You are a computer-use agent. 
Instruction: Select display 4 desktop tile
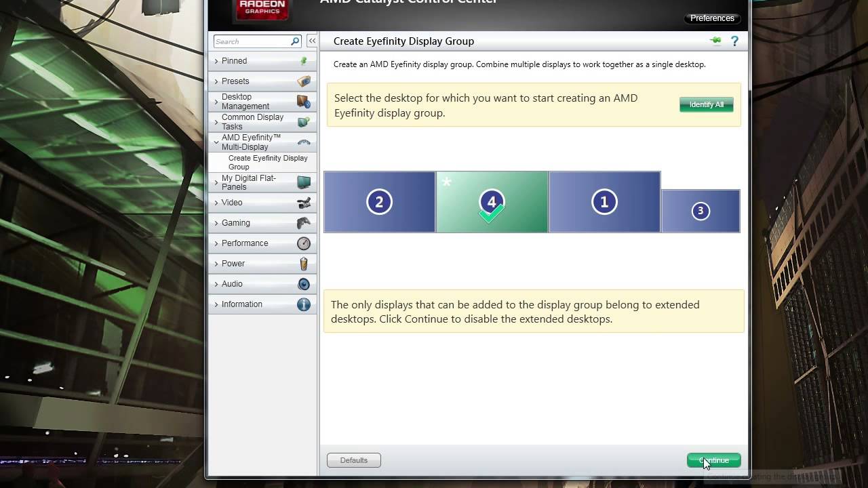[x=492, y=202]
